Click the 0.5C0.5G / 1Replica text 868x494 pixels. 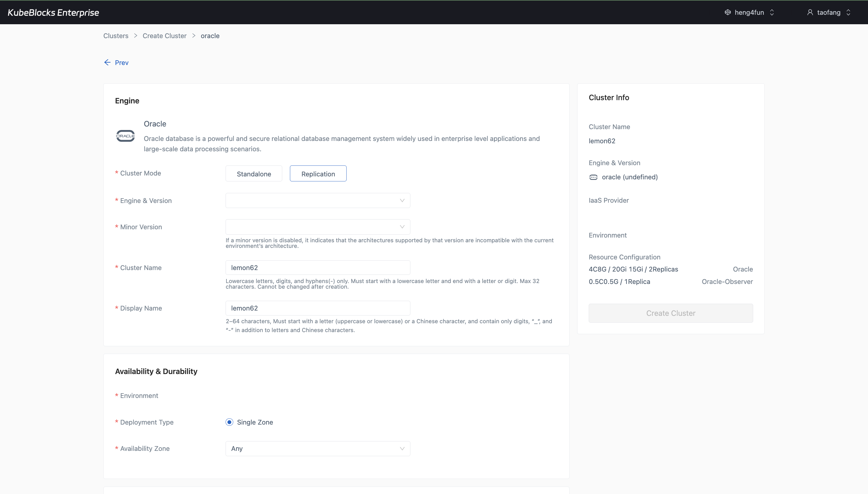[x=620, y=282]
